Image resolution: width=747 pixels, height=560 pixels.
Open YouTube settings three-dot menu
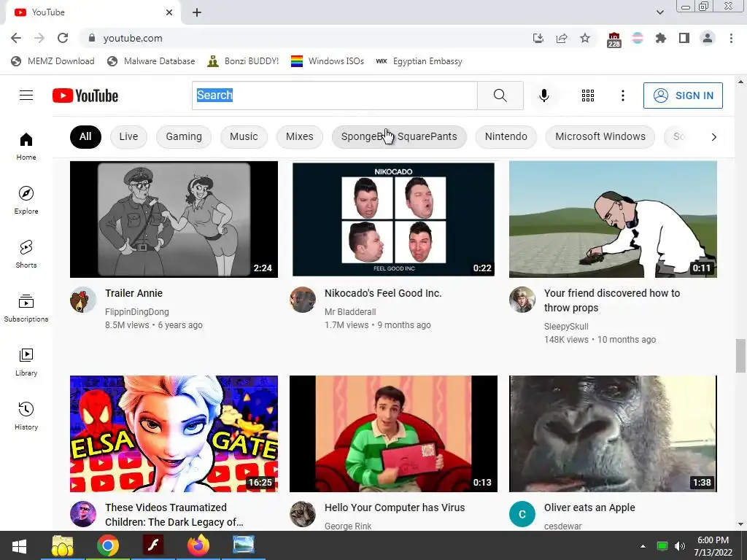pyautogui.click(x=623, y=96)
